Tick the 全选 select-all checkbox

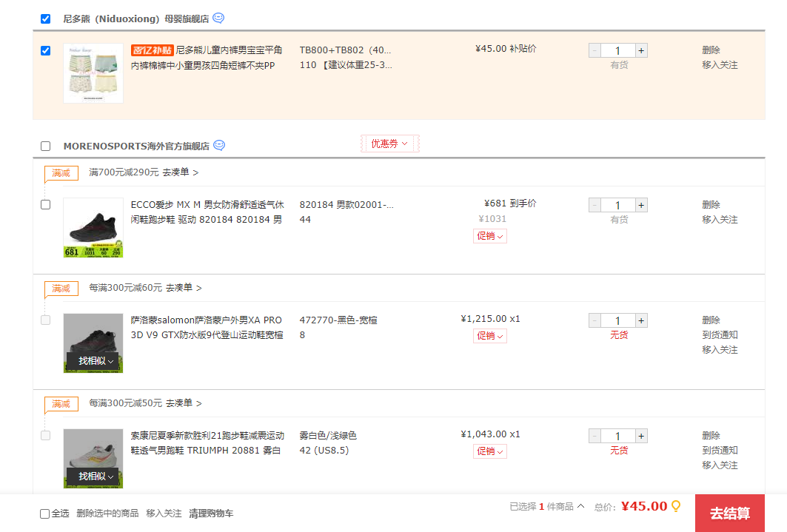pos(44,514)
